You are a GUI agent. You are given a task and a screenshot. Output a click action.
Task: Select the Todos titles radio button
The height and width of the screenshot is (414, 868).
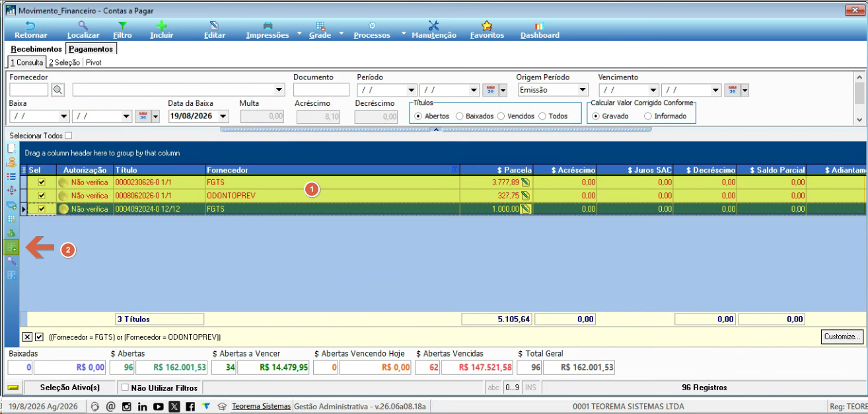coord(542,116)
